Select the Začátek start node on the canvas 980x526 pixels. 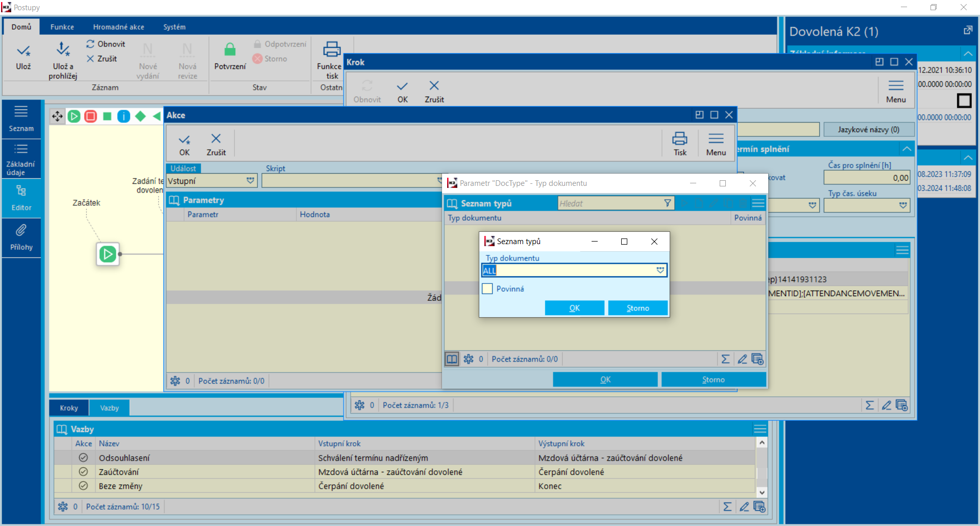click(108, 254)
